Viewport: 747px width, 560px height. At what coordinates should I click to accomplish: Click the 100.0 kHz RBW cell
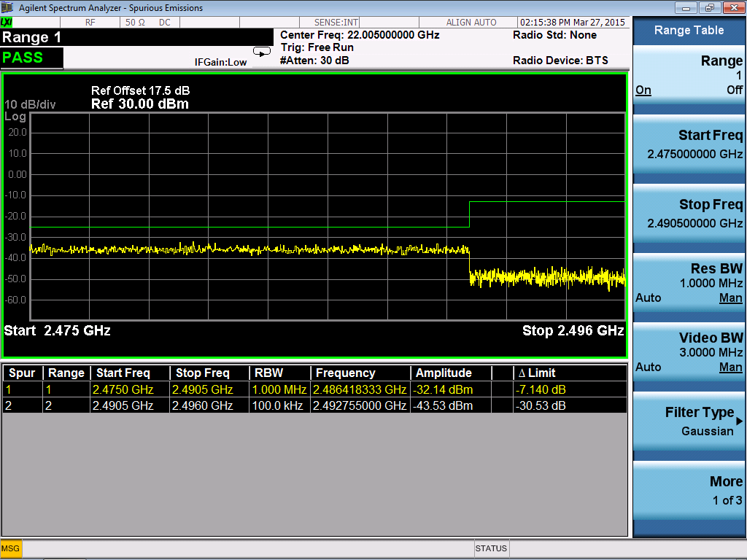[x=278, y=405]
